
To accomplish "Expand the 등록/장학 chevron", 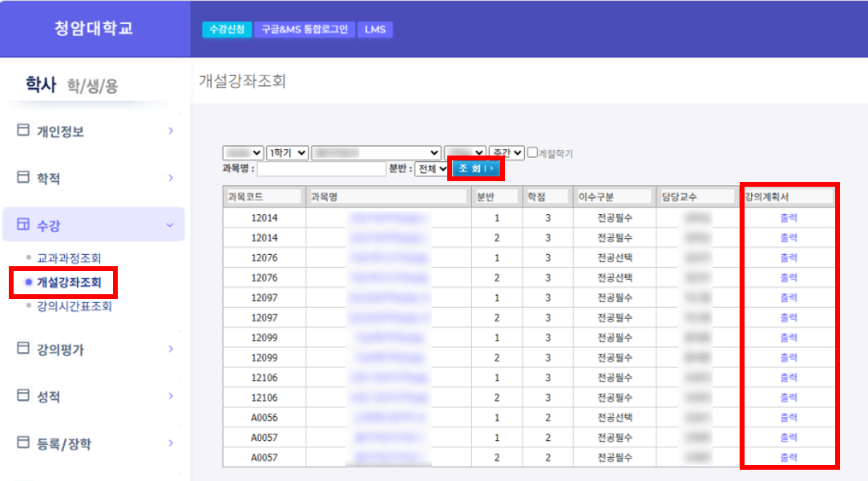I will 171,443.
